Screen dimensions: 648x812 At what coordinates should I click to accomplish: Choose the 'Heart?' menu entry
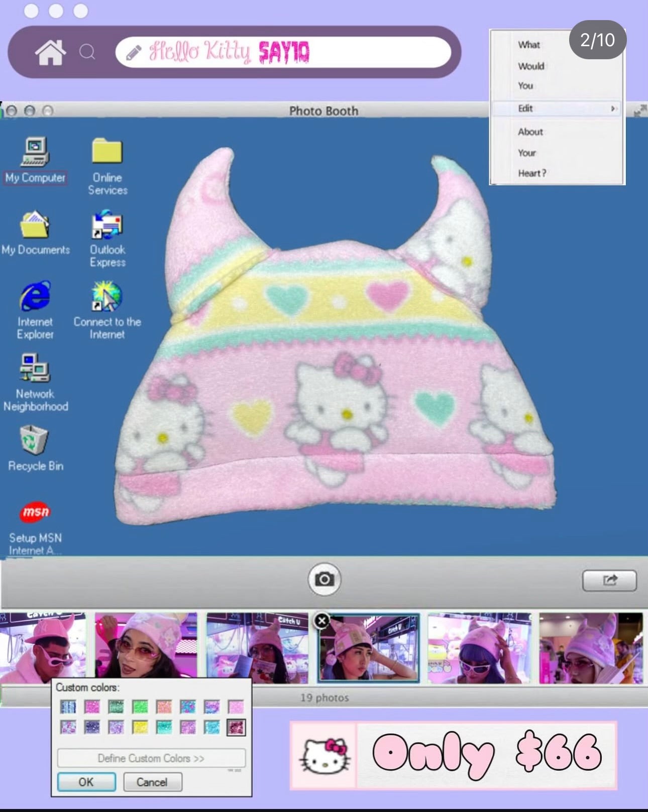532,173
